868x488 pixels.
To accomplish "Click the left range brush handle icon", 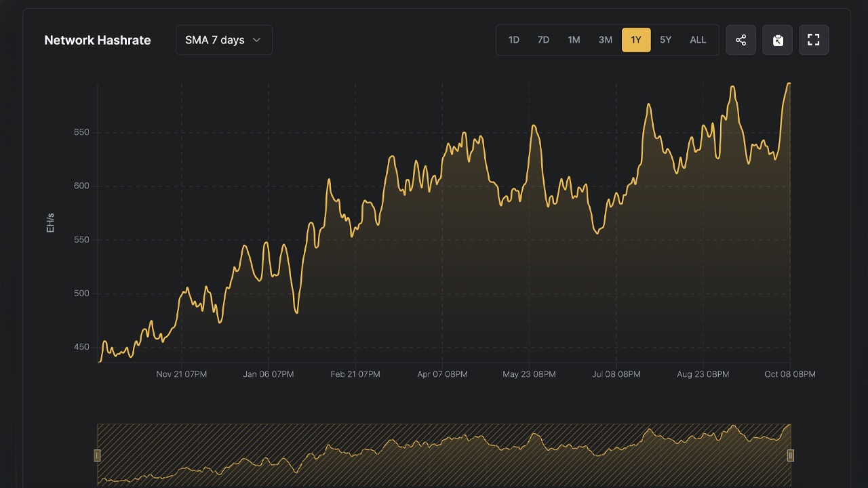I will (97, 455).
